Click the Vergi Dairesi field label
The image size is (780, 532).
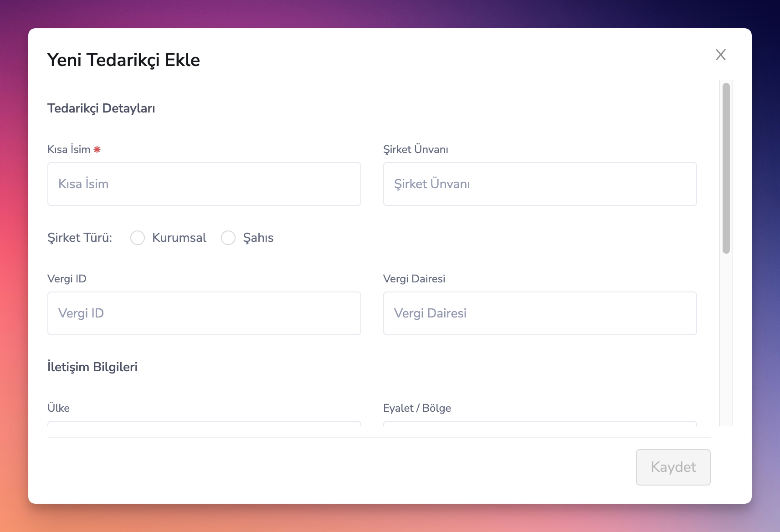coord(414,279)
